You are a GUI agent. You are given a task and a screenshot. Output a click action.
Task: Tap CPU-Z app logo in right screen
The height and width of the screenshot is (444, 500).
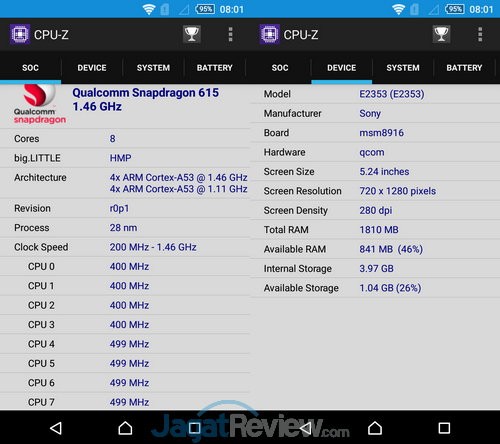270,34
